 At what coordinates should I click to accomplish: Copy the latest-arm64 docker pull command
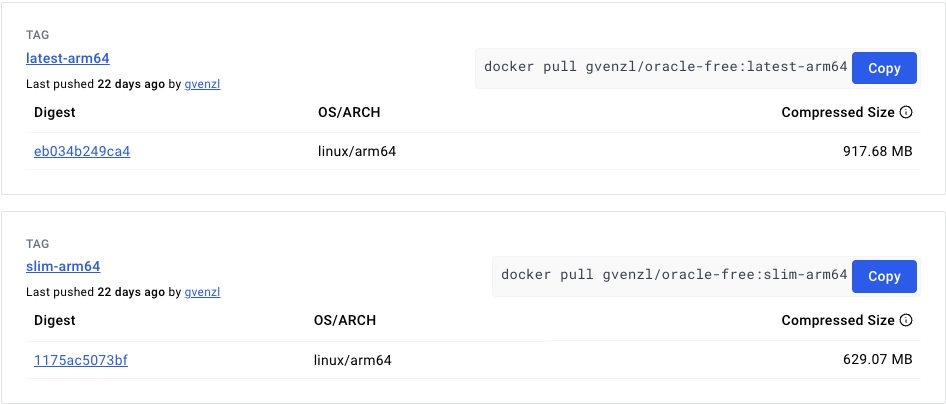pyautogui.click(x=884, y=68)
